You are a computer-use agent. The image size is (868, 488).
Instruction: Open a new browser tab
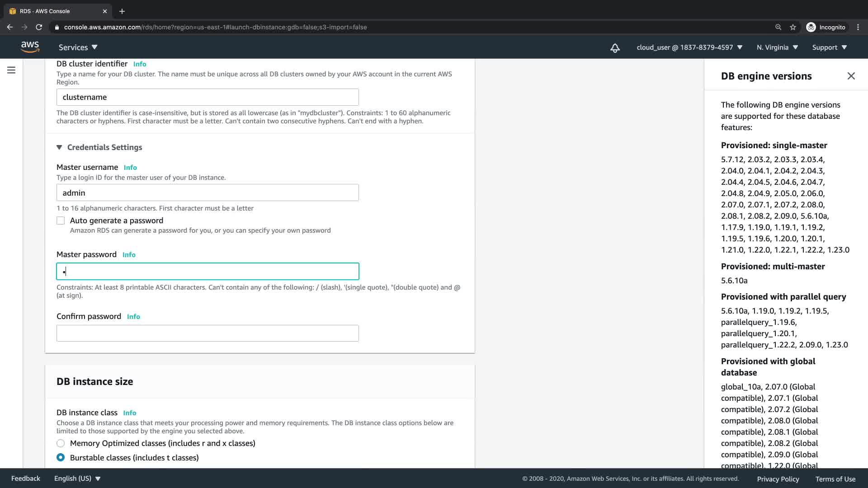pyautogui.click(x=122, y=11)
